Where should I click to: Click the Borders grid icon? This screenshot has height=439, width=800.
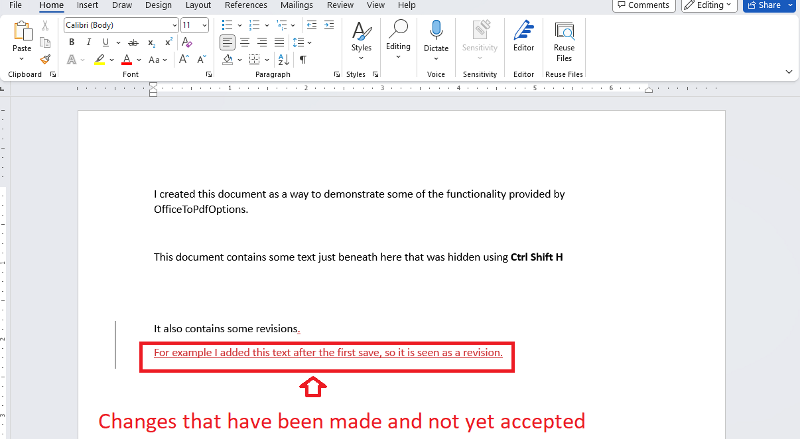coord(254,60)
